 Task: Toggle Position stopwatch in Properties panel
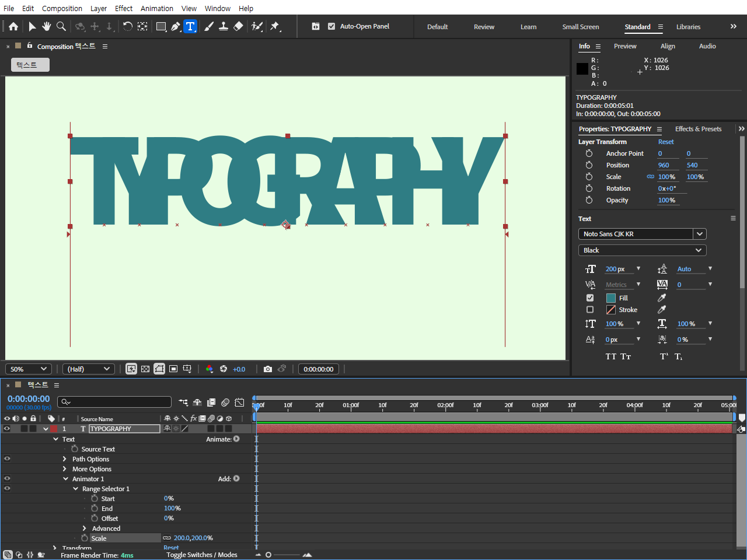click(589, 165)
